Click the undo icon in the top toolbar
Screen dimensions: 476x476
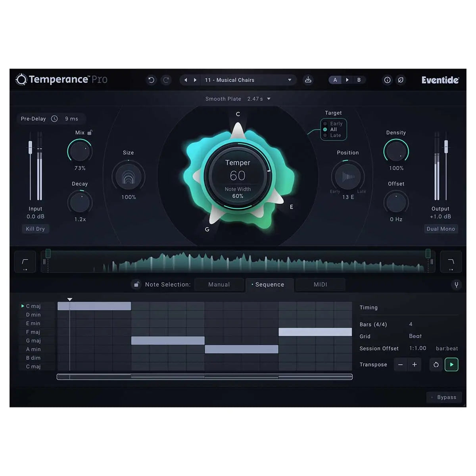151,80
